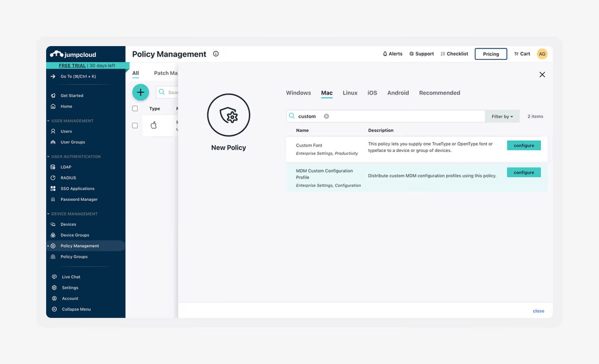Click the Checklist icon in header

pyautogui.click(x=443, y=54)
